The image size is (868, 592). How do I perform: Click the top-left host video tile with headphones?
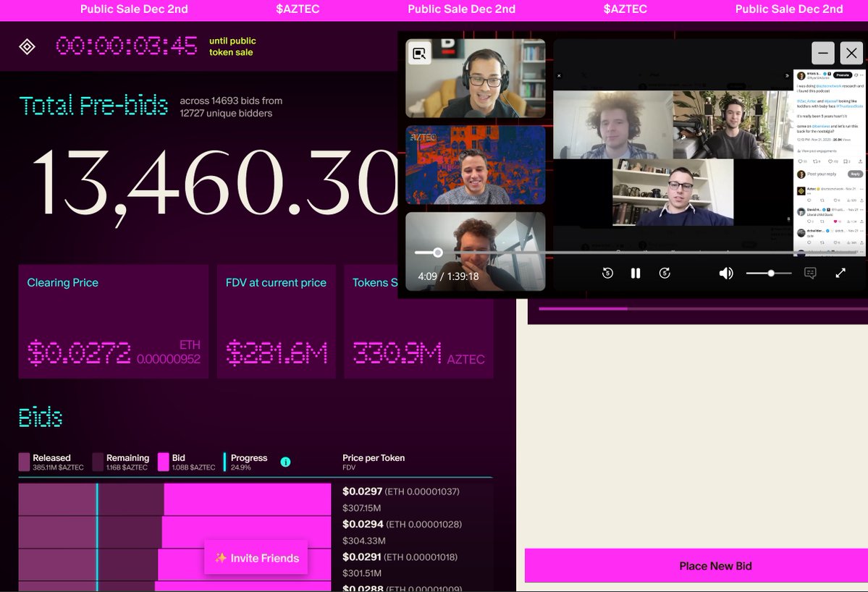click(x=476, y=78)
